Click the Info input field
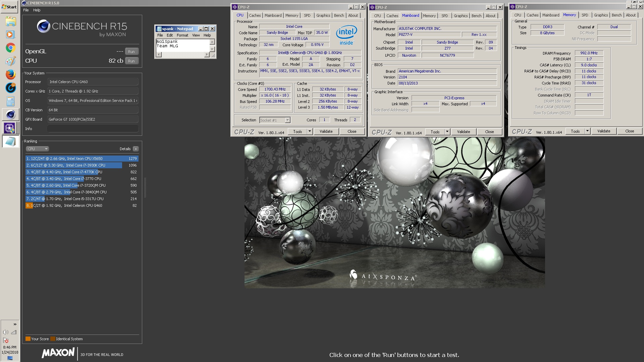Image resolution: width=644 pixels, height=362 pixels. tap(93, 129)
